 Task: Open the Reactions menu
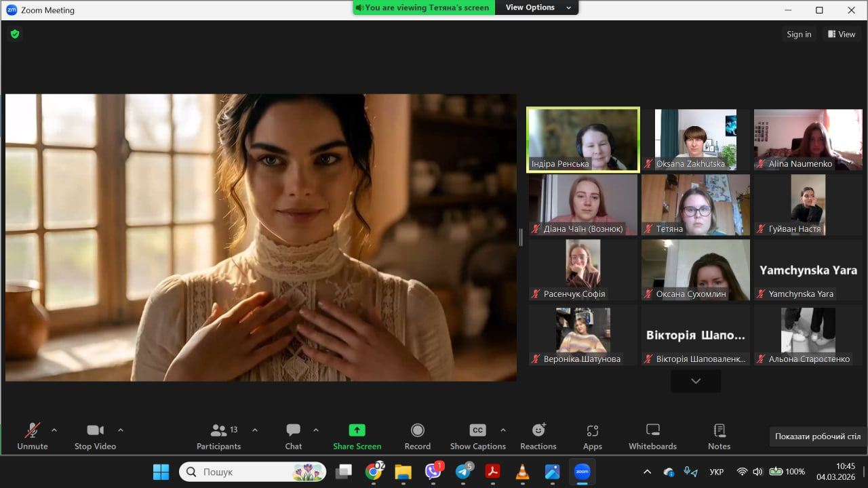pos(538,436)
